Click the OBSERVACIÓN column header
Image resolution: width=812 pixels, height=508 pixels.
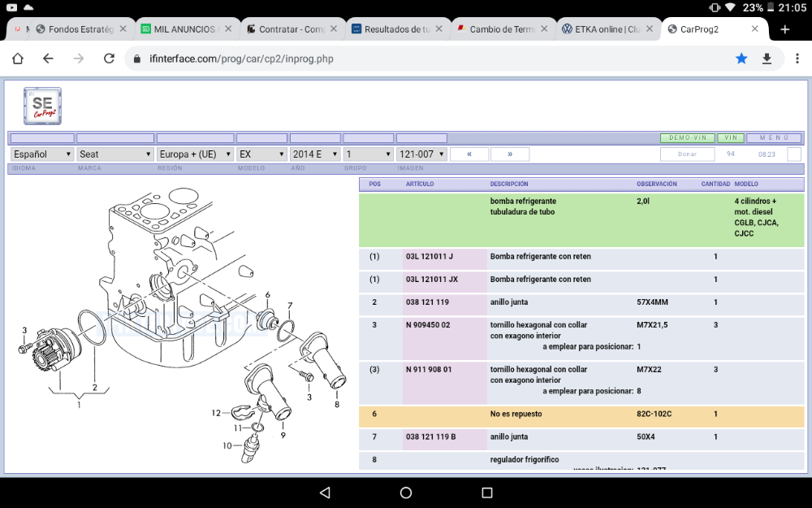(657, 184)
